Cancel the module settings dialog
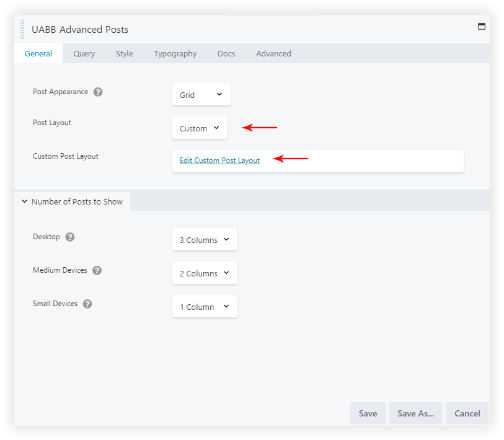 click(x=467, y=413)
